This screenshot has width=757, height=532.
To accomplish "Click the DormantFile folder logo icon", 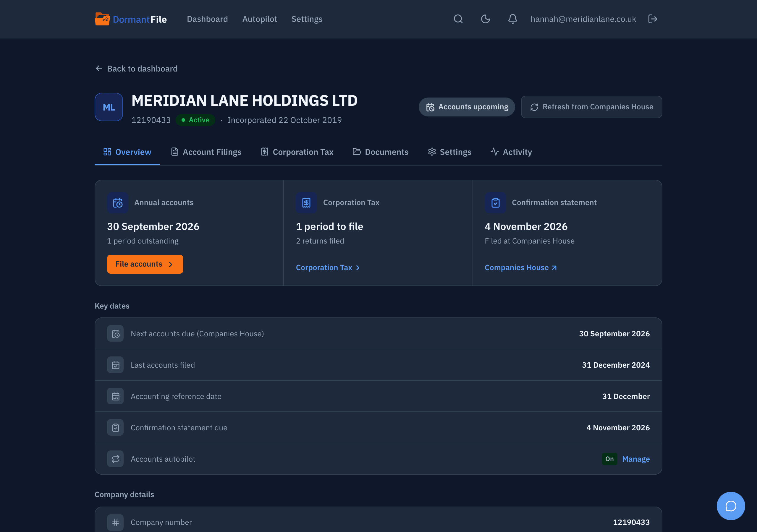I will pyautogui.click(x=102, y=19).
